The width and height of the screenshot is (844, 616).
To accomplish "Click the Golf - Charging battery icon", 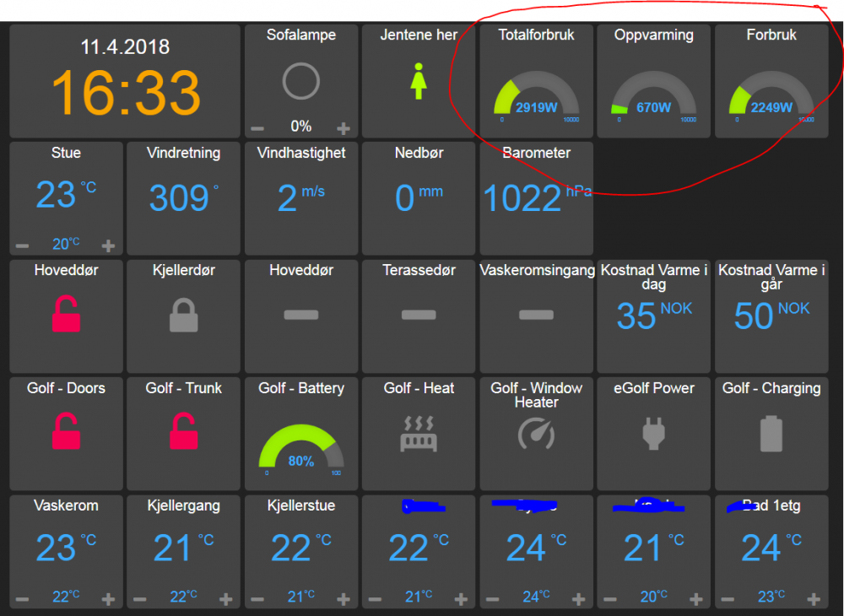I will tap(771, 433).
